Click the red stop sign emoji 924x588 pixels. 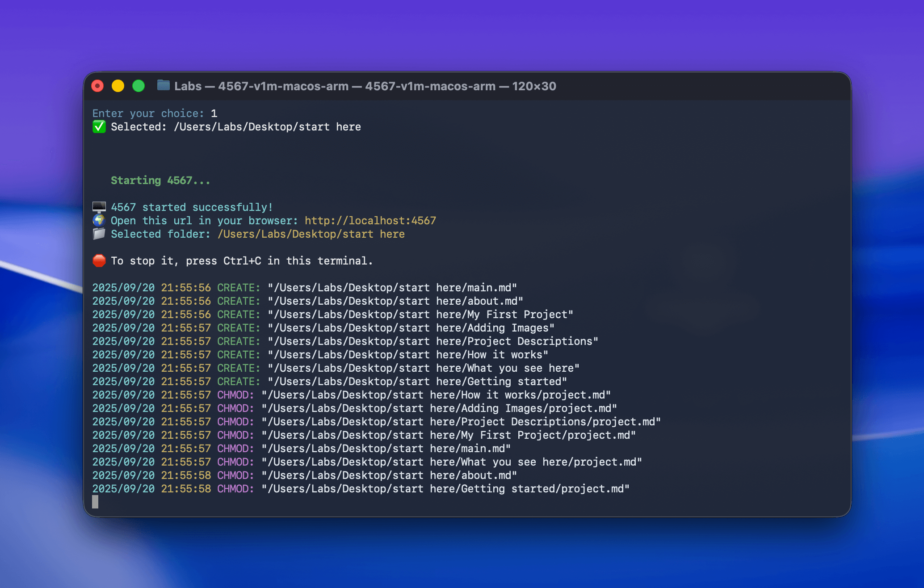coord(99,260)
